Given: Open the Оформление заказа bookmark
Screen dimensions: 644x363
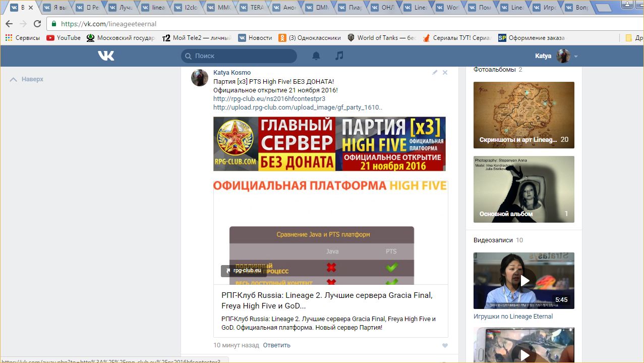Looking at the screenshot, I should coord(532,38).
